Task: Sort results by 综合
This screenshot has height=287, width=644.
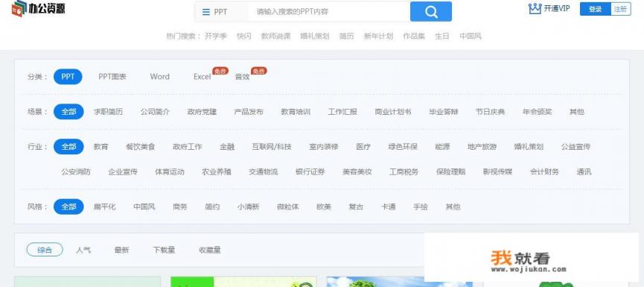Action: point(45,250)
